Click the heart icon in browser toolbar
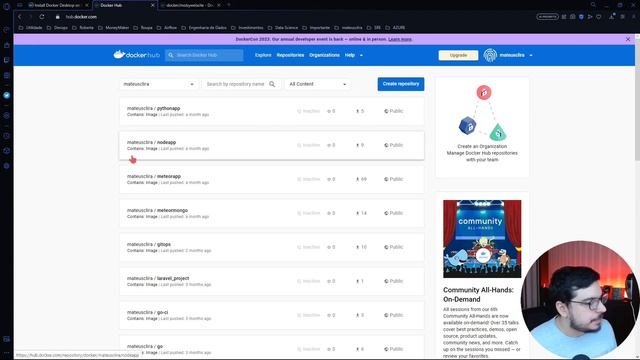 (599, 17)
